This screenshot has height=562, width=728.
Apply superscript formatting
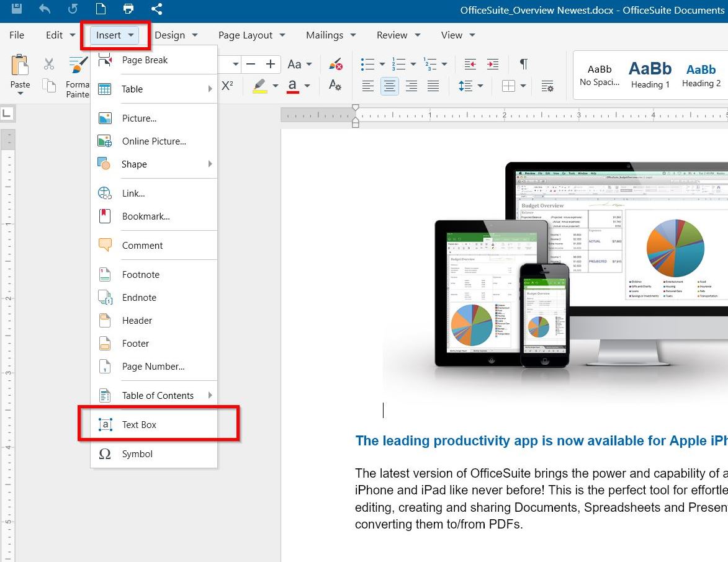[x=227, y=86]
